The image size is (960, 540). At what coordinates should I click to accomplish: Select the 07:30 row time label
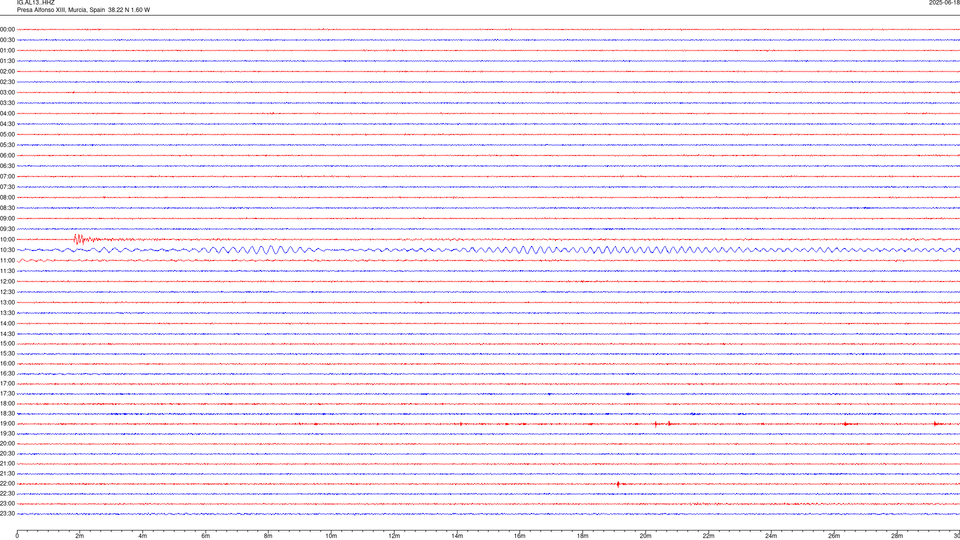[7, 187]
